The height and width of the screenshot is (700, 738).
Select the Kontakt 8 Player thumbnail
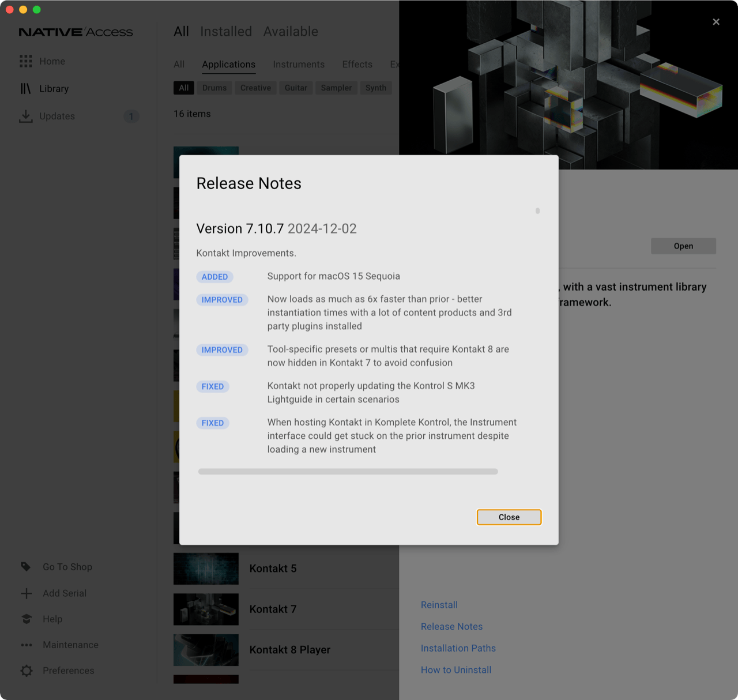(x=206, y=650)
